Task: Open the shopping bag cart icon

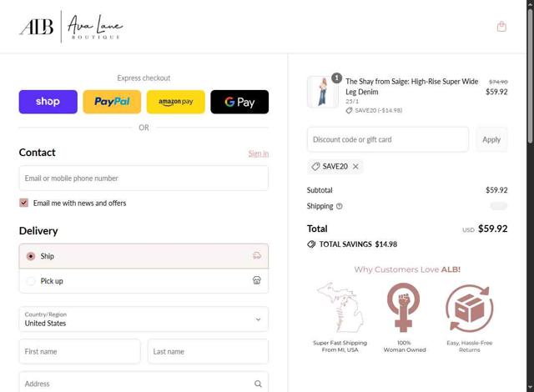Action: (x=501, y=27)
